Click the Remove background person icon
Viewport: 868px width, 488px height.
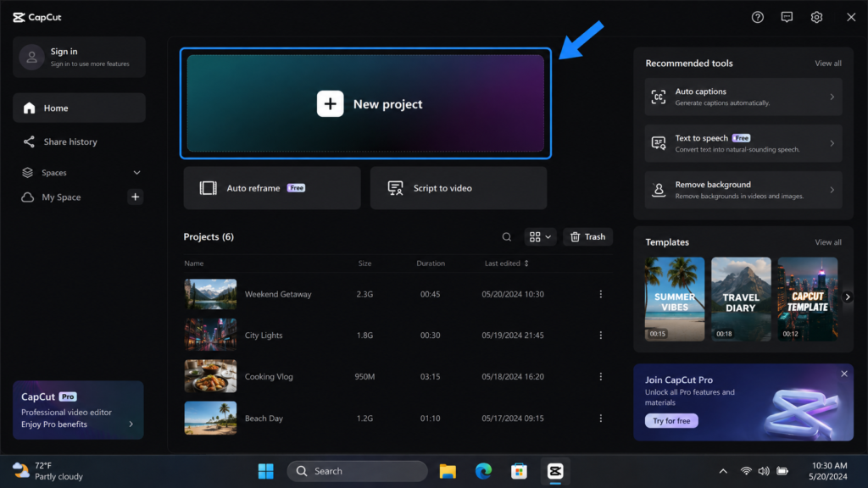pyautogui.click(x=658, y=190)
